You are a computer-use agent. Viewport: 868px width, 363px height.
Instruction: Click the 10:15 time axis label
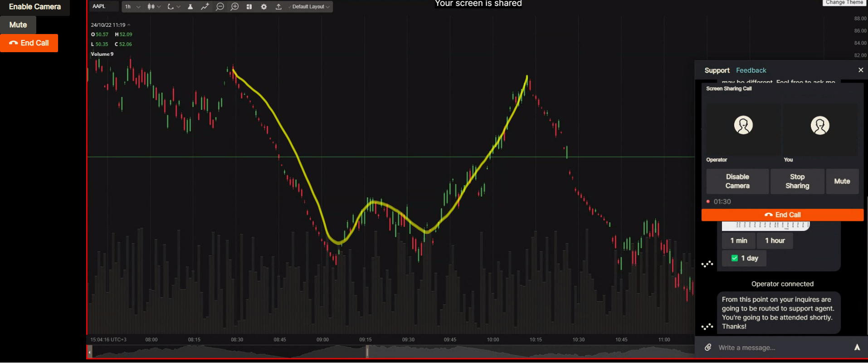point(536,340)
